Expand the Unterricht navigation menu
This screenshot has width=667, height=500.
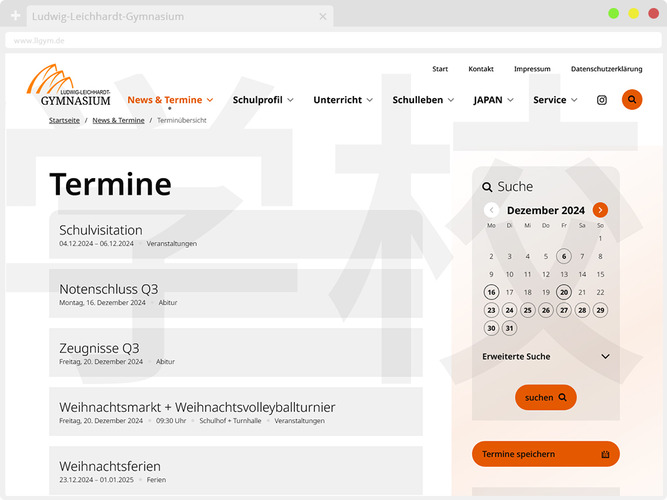pyautogui.click(x=343, y=100)
